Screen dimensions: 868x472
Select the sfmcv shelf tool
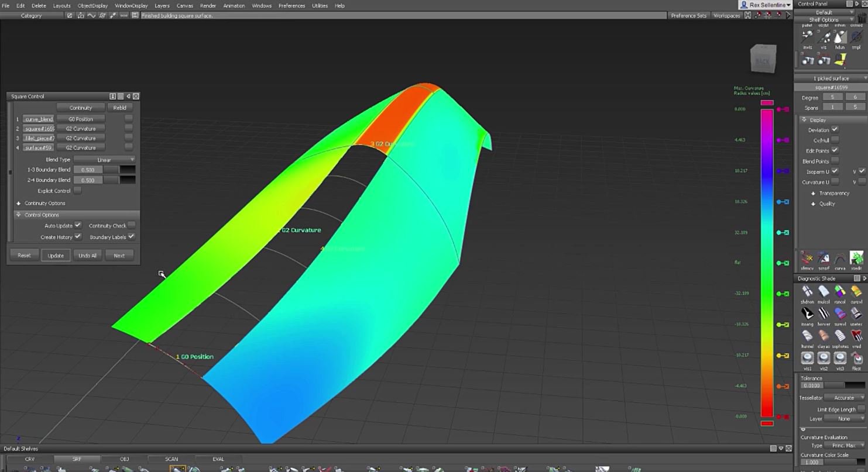pyautogui.click(x=807, y=259)
